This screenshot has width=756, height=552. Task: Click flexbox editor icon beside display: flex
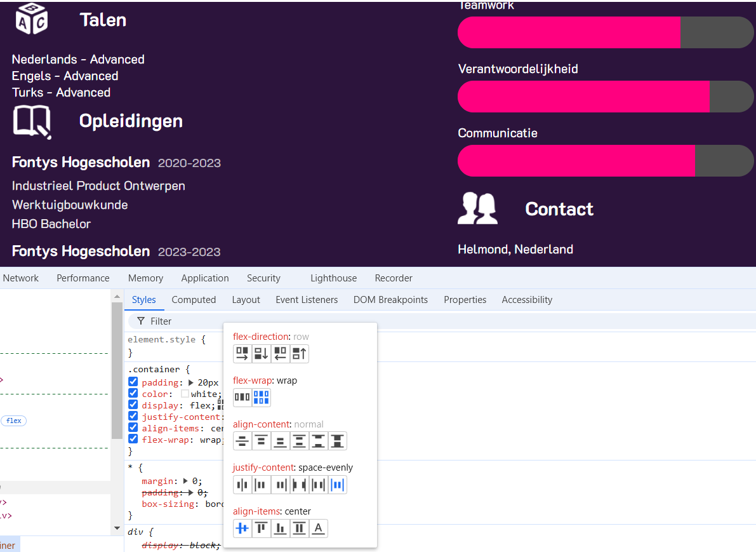220,405
